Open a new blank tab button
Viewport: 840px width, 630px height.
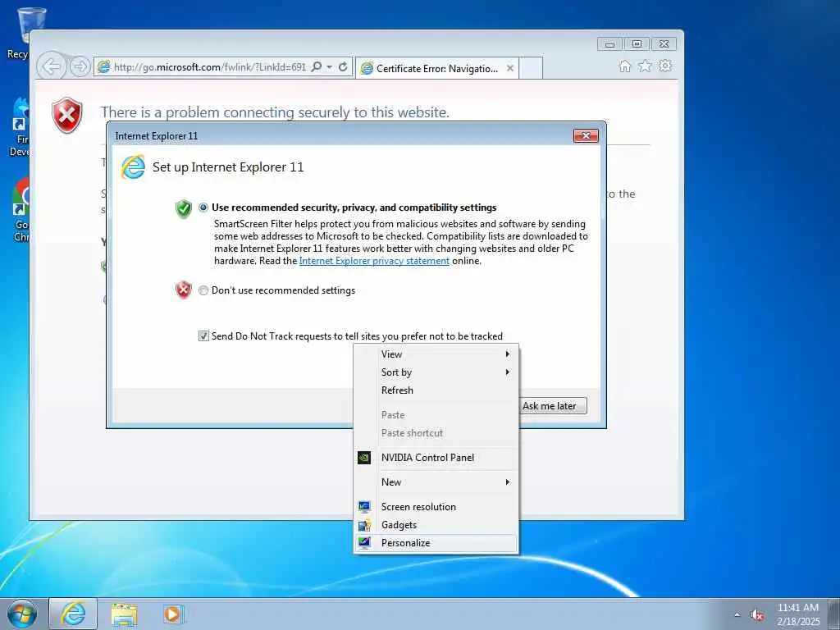click(x=531, y=69)
